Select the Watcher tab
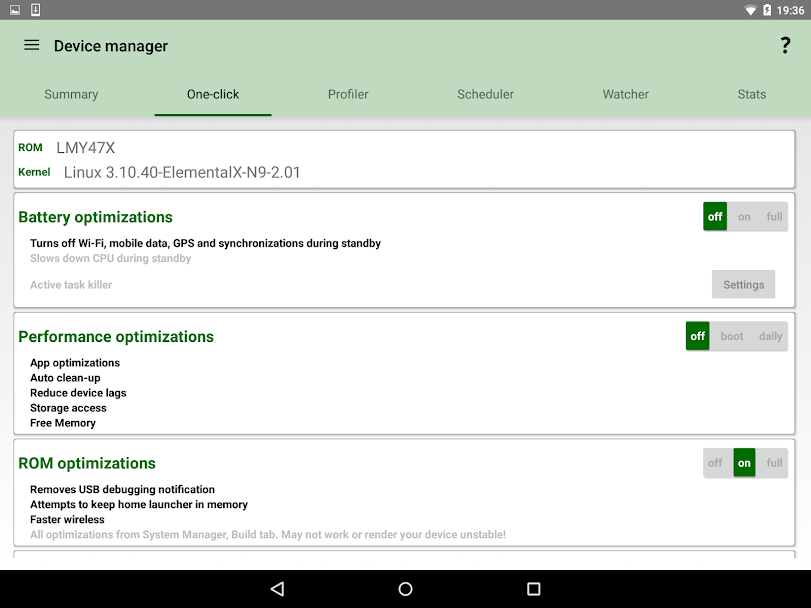 coord(625,94)
